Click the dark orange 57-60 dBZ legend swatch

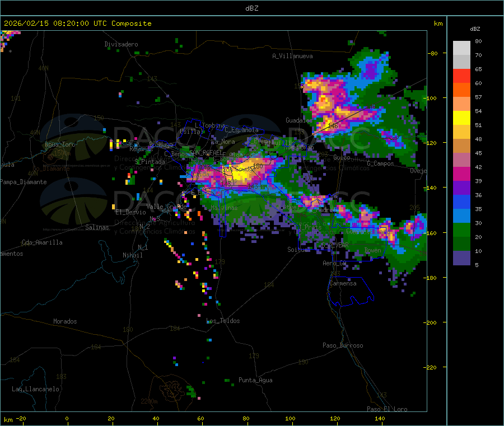pyautogui.click(x=461, y=90)
